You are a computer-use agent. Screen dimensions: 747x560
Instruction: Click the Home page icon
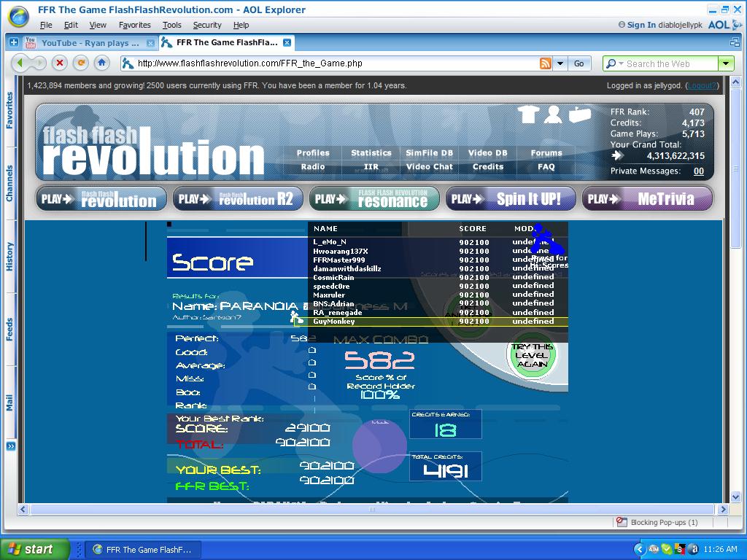(x=101, y=63)
